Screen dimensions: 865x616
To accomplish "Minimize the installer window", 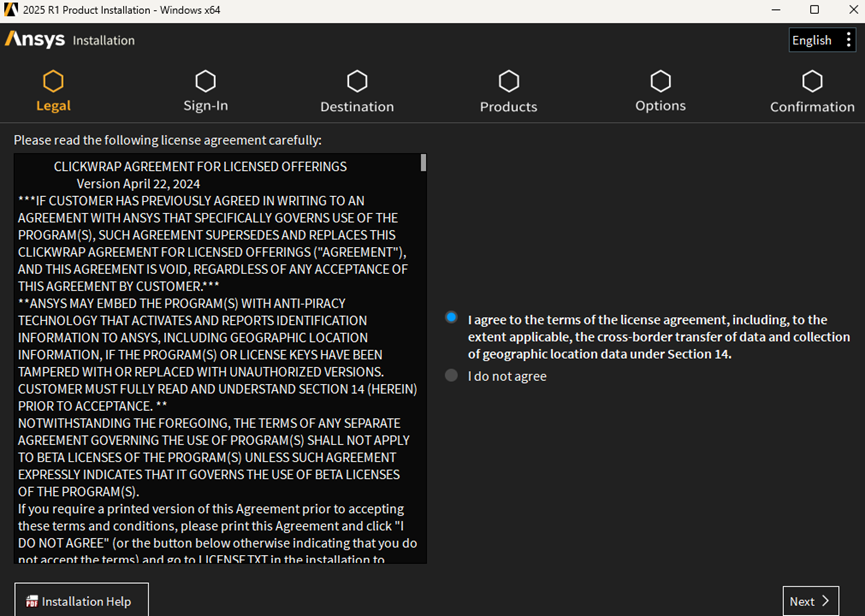I will (776, 9).
